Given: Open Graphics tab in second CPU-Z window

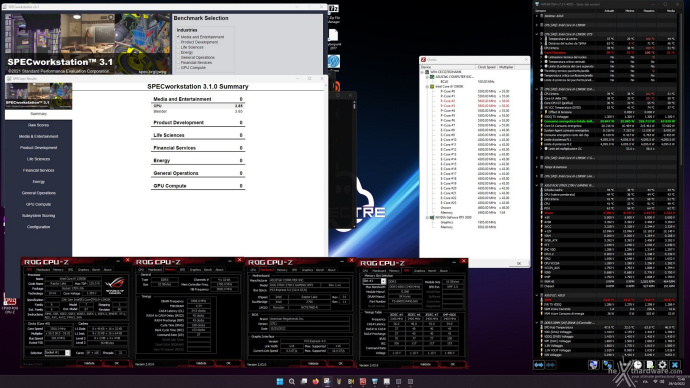Looking at the screenshot, I should tap(195, 270).
